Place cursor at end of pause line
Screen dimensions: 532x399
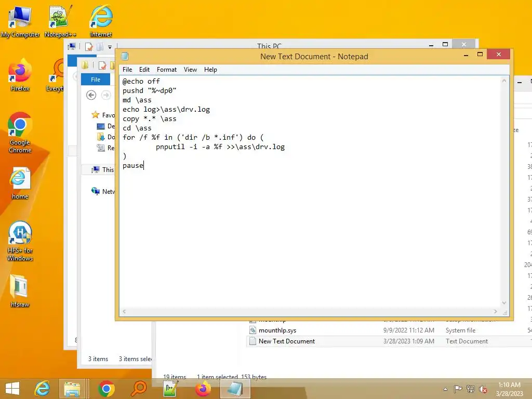click(x=144, y=166)
